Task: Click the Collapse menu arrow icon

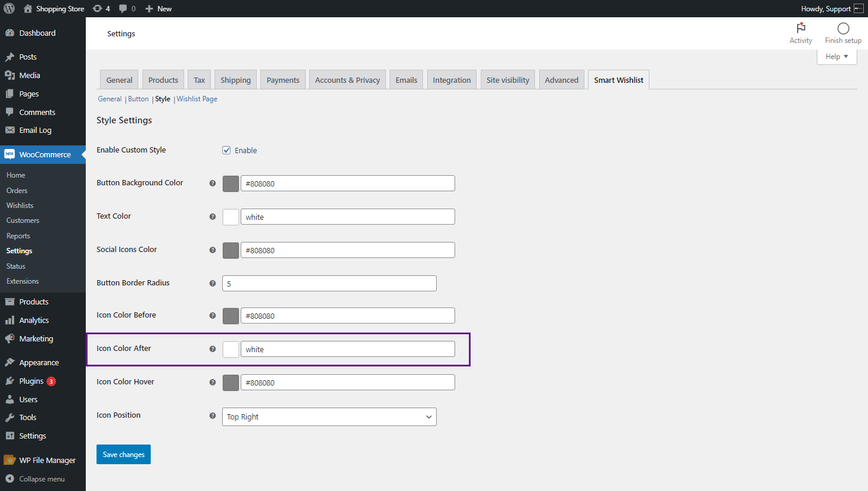Action: click(x=10, y=478)
